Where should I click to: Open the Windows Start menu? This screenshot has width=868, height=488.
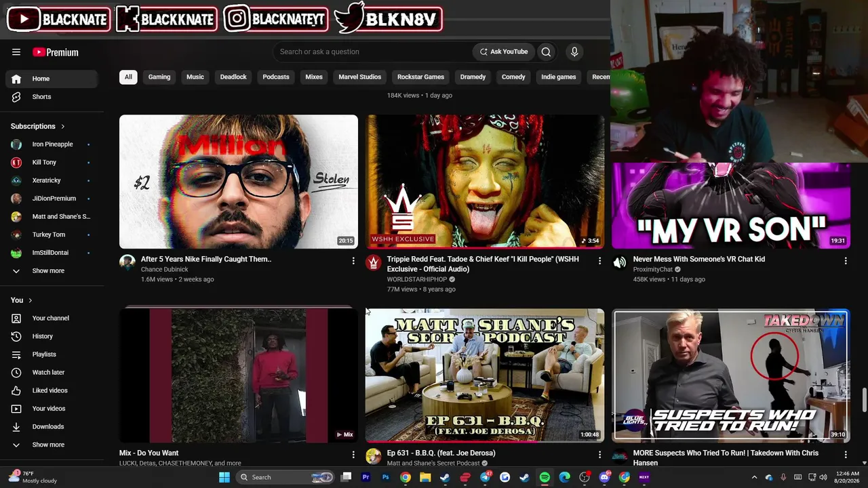[224, 477]
